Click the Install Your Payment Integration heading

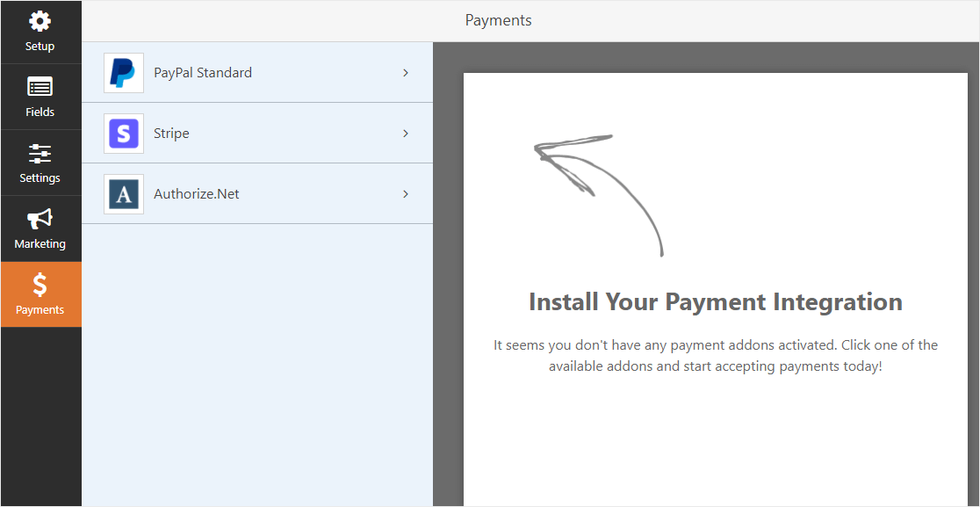714,301
